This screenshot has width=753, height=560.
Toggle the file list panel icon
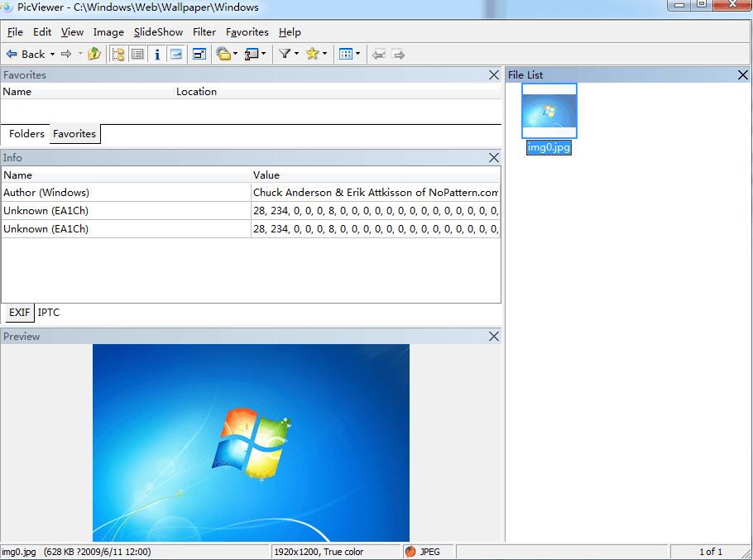coord(137,55)
